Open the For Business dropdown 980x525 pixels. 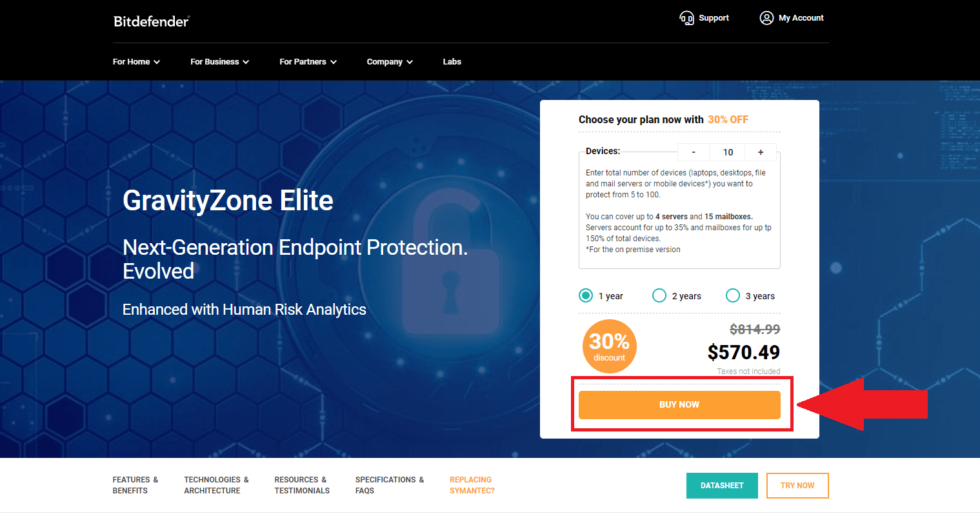coord(219,62)
